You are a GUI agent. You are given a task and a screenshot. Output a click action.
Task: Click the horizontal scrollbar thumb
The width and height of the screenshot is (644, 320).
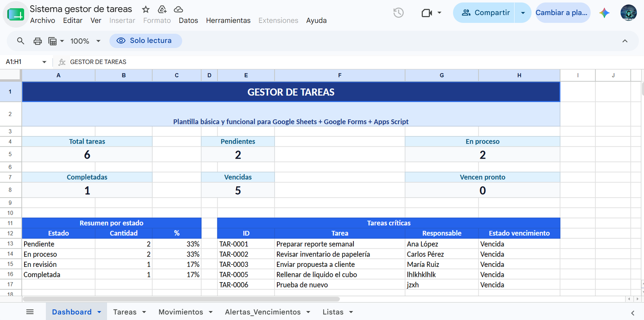181,299
